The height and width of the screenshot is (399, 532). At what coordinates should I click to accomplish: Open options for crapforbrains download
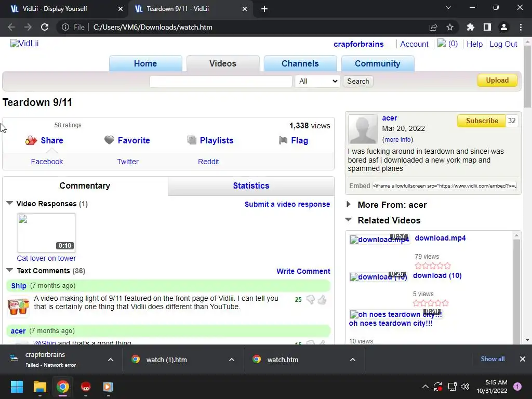point(111,360)
